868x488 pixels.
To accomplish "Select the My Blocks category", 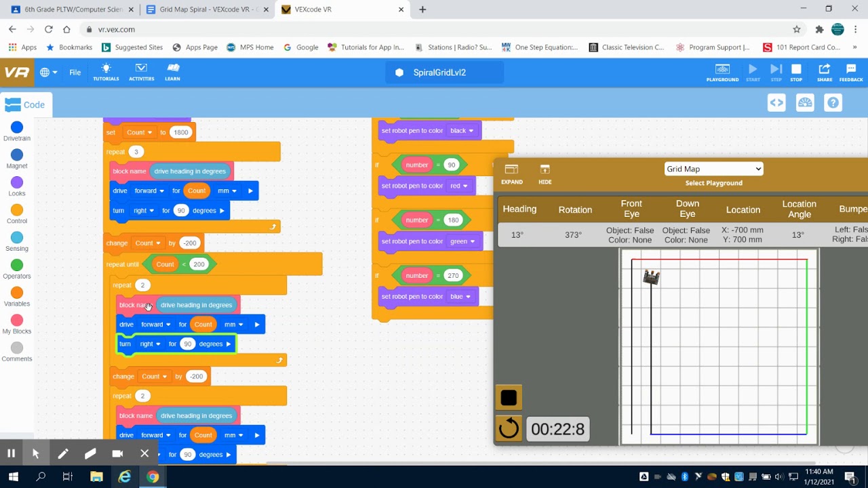I will [x=17, y=325].
